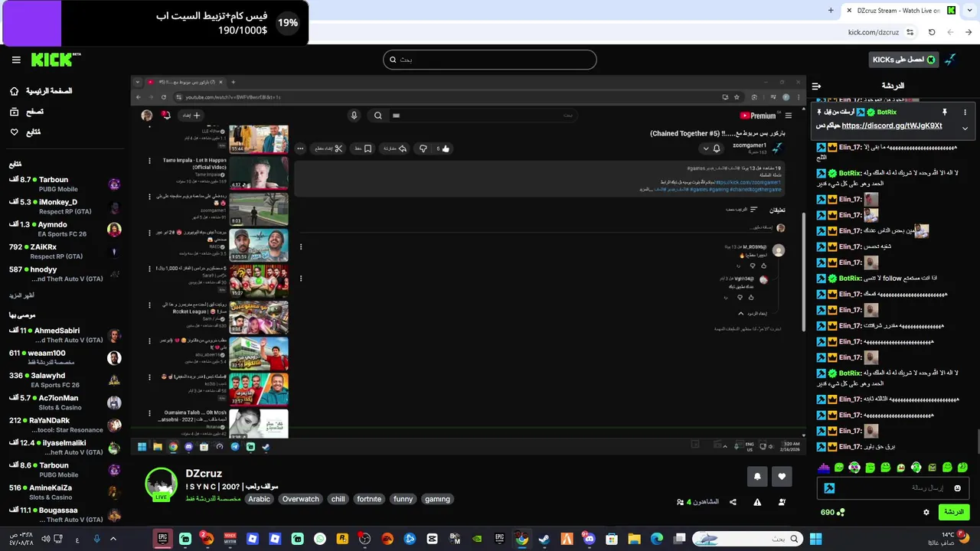Image resolution: width=980 pixels, height=551 pixels.
Task: Select the DZcruz Stream browser tab
Action: [x=900, y=11]
